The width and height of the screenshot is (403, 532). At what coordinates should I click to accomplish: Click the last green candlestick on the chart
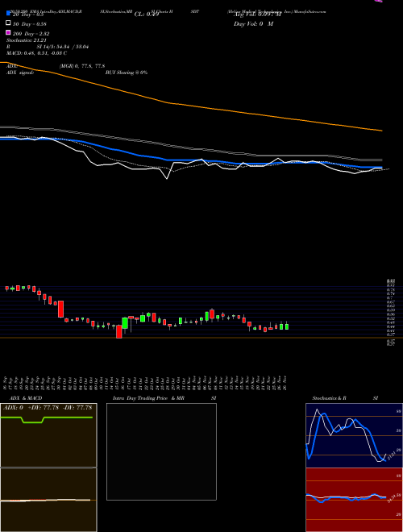[x=287, y=326]
